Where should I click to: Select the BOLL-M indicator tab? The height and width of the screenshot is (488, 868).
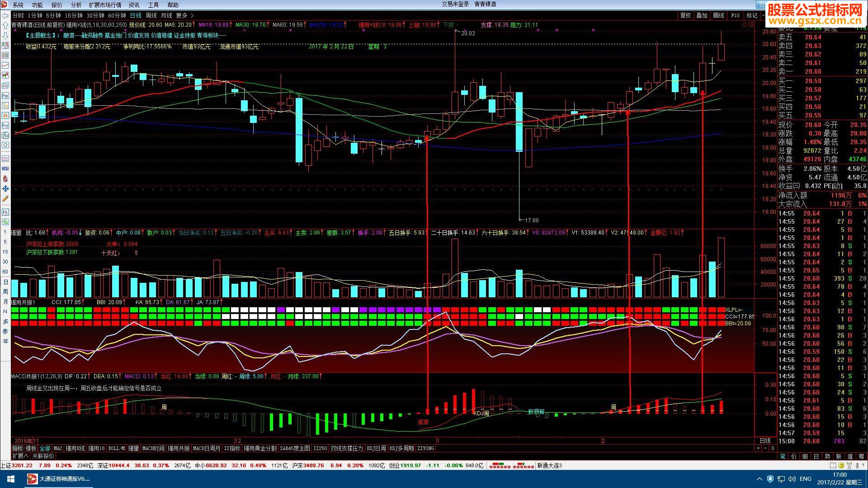116,448
